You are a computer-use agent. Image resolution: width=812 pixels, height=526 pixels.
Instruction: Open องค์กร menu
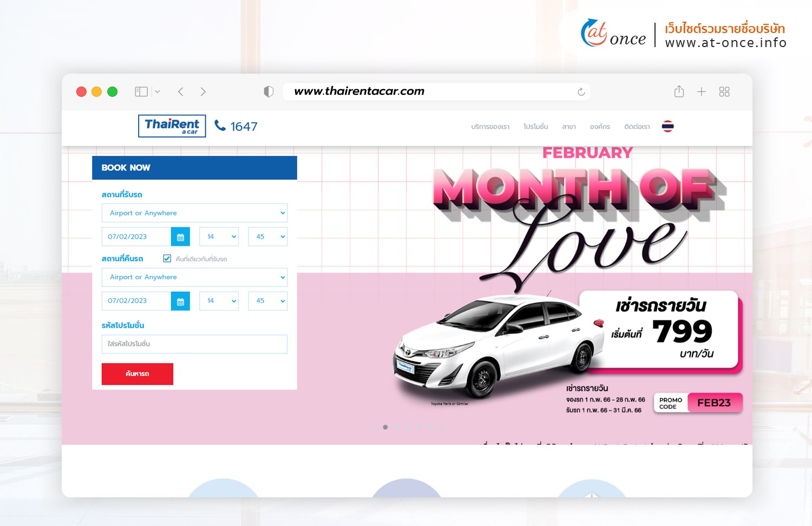tap(600, 127)
